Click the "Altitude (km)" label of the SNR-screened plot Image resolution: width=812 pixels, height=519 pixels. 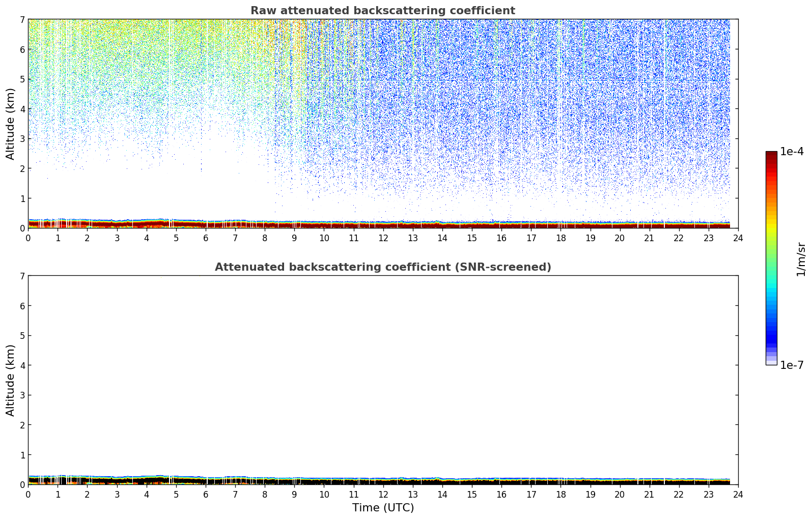[11, 380]
